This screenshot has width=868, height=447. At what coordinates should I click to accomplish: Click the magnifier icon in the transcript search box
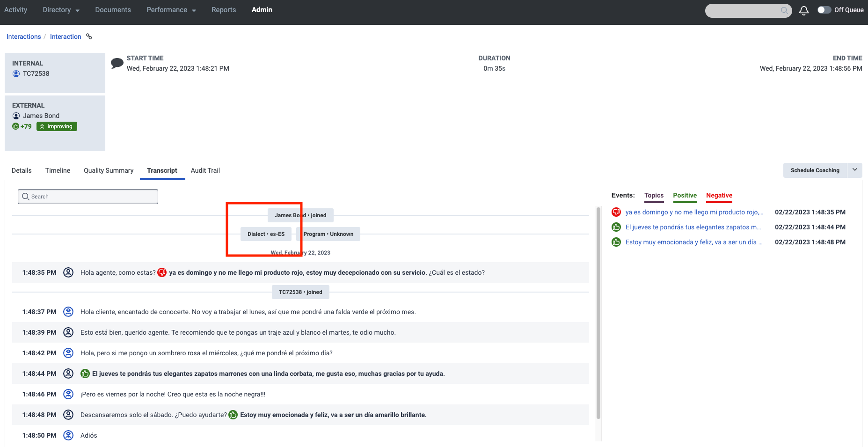26,196
